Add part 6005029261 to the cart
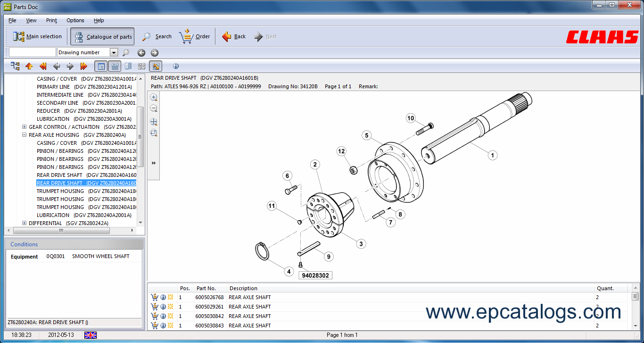 click(154, 307)
